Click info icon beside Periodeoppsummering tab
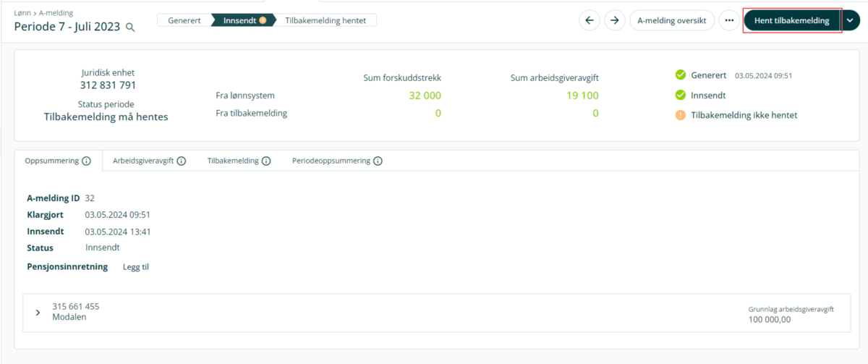 pos(378,161)
